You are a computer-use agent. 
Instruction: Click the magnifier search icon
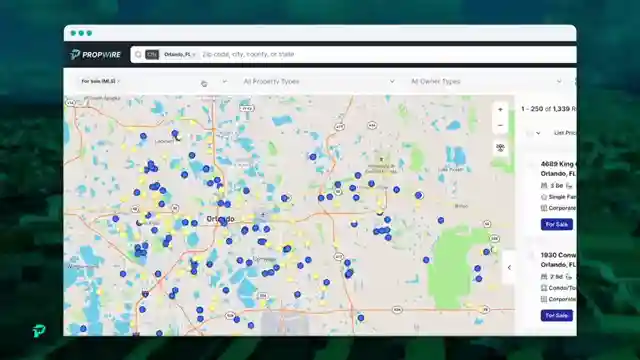coord(138,54)
